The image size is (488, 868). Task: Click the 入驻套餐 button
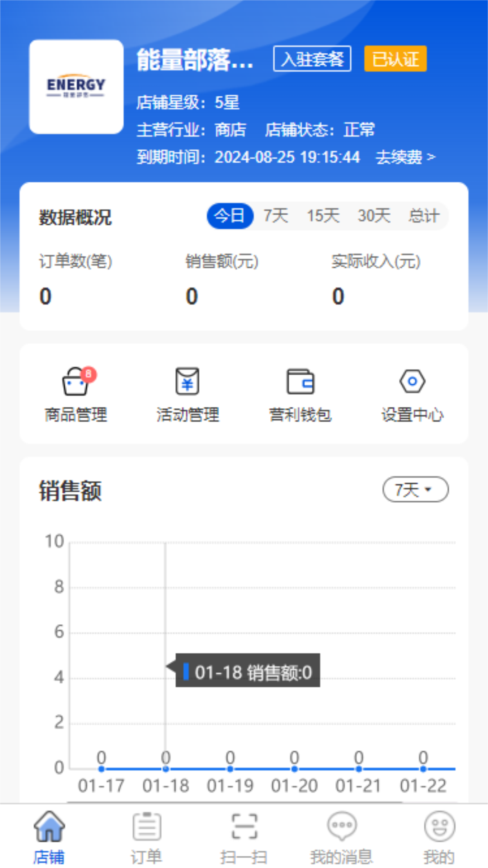(312, 59)
